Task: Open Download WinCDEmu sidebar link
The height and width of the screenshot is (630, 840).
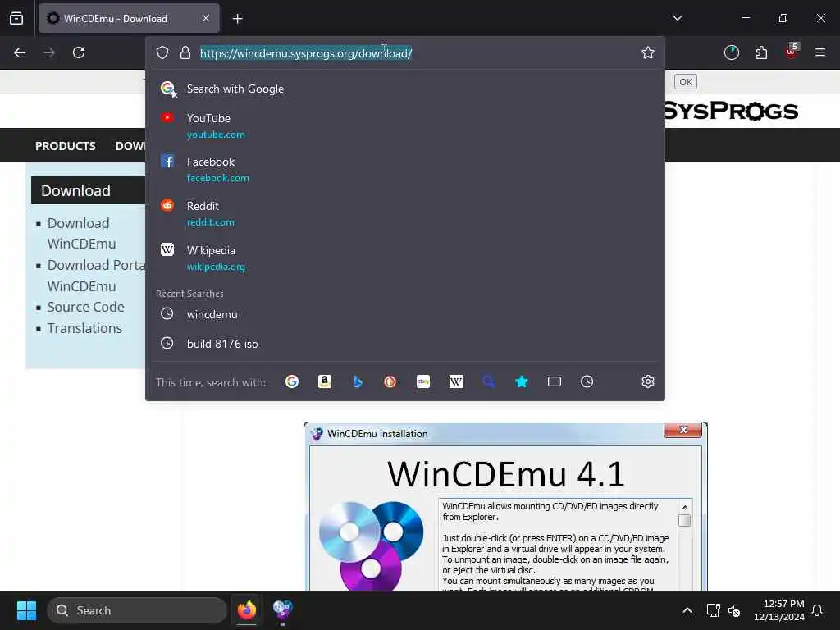Action: (x=81, y=234)
